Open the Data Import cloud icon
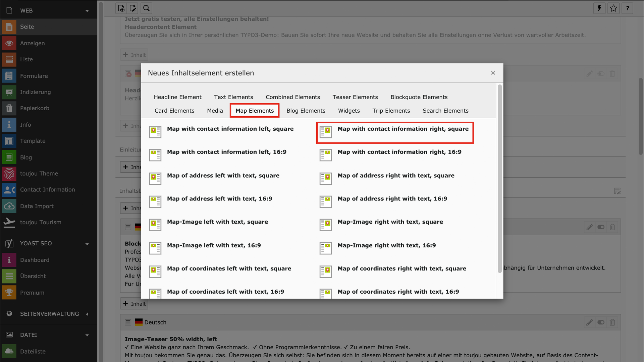The image size is (644, 362). click(x=9, y=206)
